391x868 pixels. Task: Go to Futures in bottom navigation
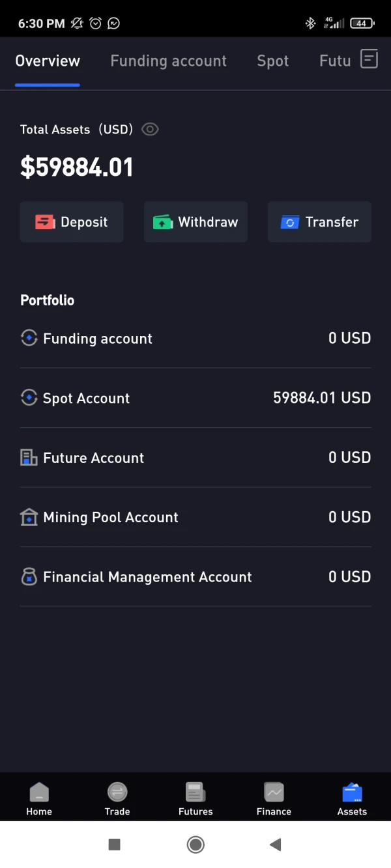coord(195,792)
